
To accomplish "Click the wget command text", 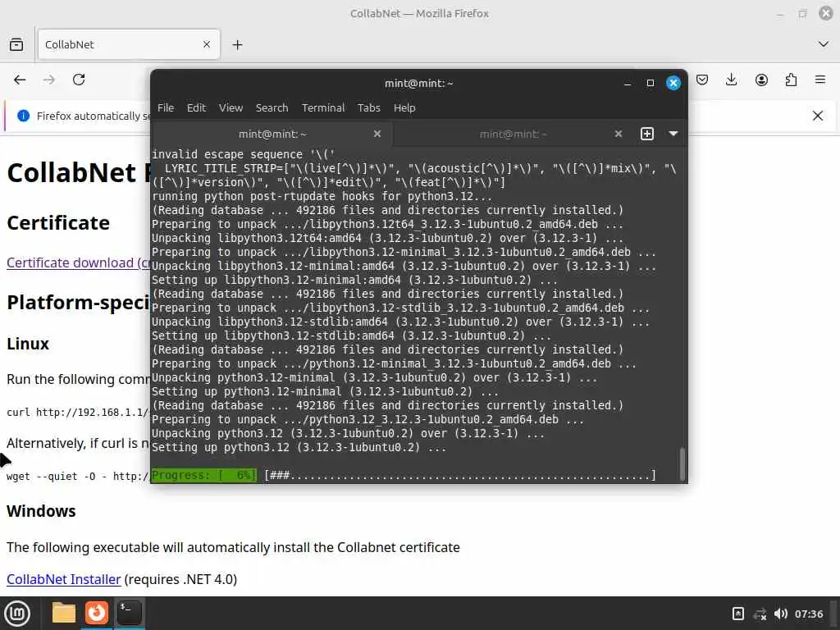I will [78, 477].
